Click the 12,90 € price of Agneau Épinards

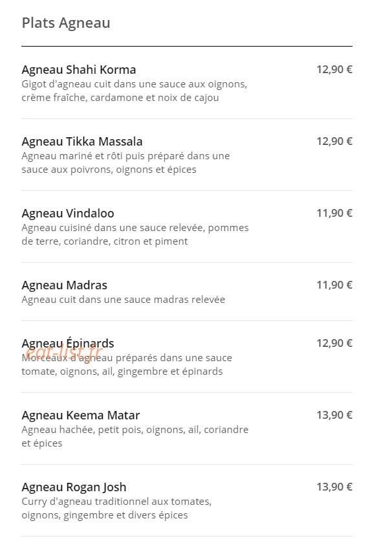pyautogui.click(x=334, y=343)
